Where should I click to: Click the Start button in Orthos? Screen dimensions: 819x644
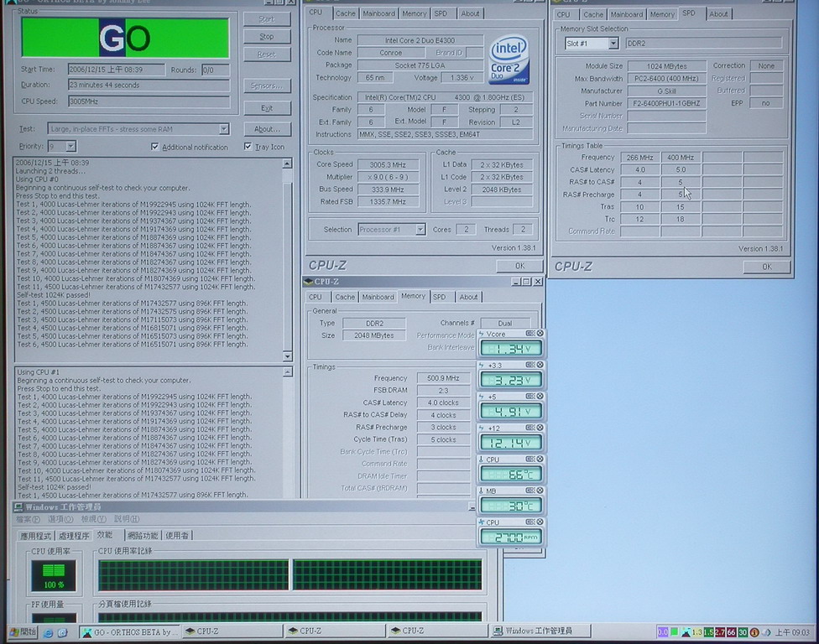click(267, 18)
